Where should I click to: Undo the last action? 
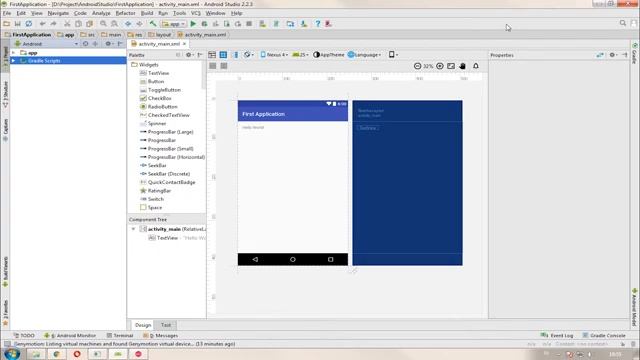pyautogui.click(x=42, y=24)
